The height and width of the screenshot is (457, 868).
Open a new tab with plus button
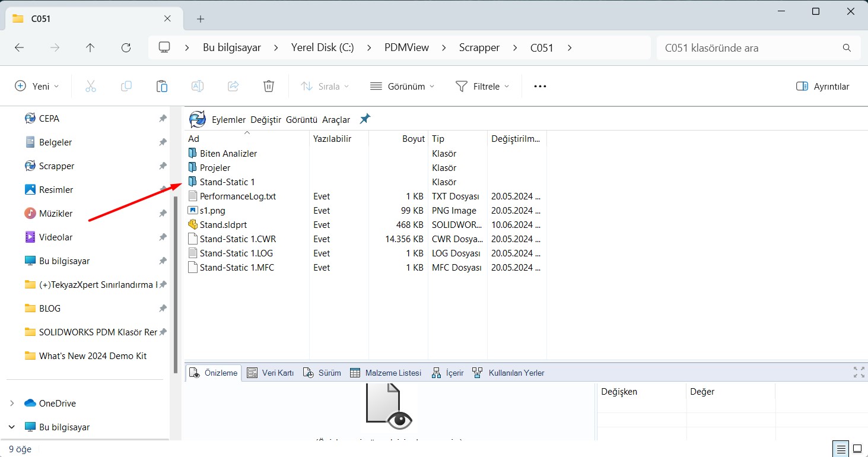201,19
